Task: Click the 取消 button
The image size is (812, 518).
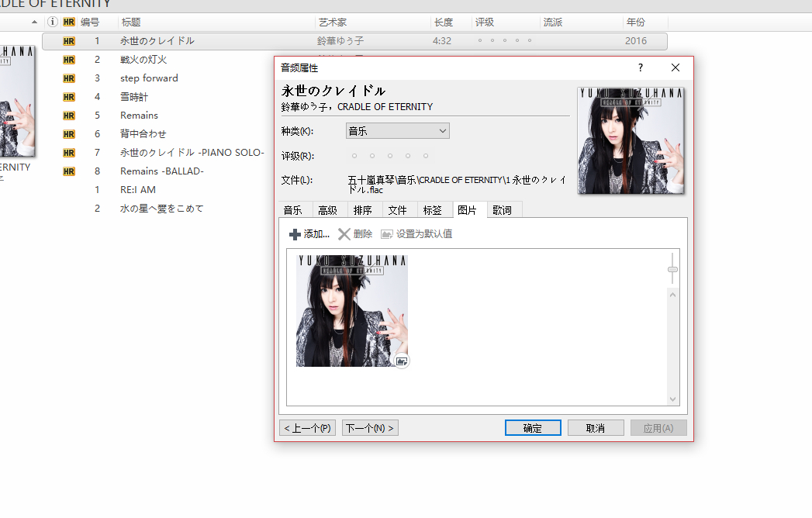Action: [596, 428]
